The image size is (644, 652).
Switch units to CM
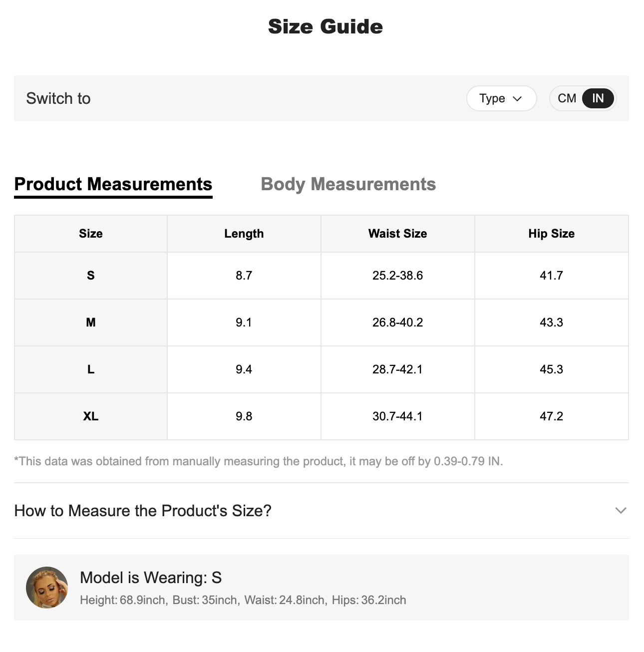pos(567,98)
